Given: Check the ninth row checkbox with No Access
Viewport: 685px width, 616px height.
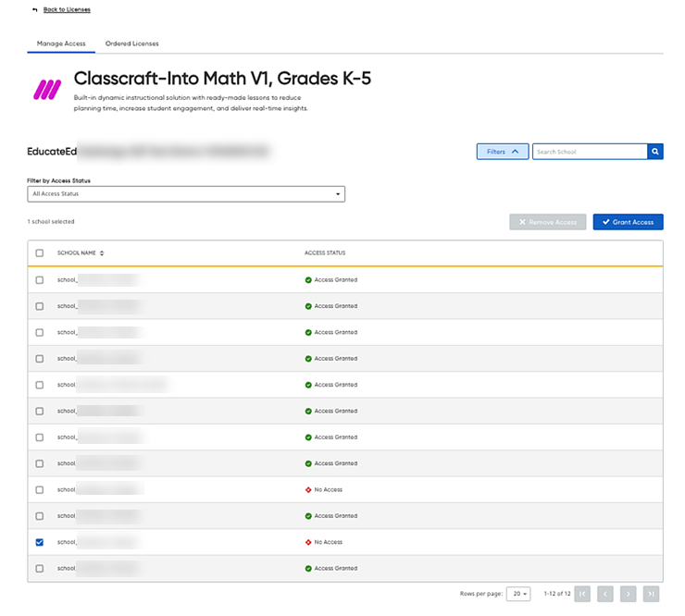Looking at the screenshot, I should point(40,490).
